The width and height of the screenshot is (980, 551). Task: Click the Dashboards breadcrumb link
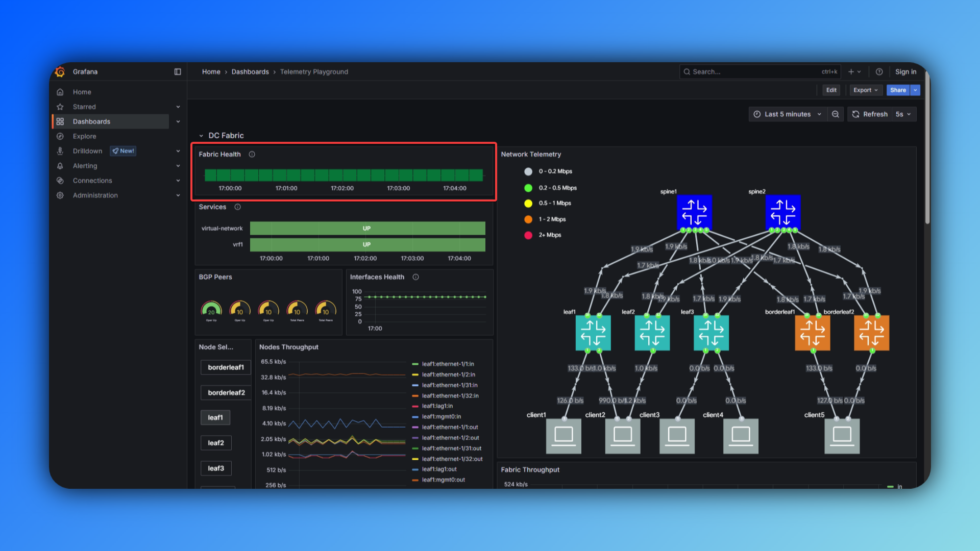(x=250, y=72)
